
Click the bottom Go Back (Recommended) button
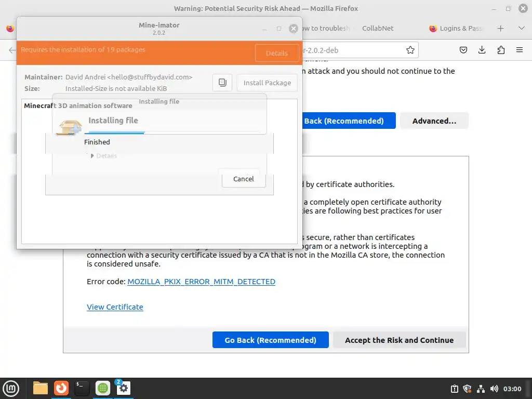pyautogui.click(x=270, y=340)
